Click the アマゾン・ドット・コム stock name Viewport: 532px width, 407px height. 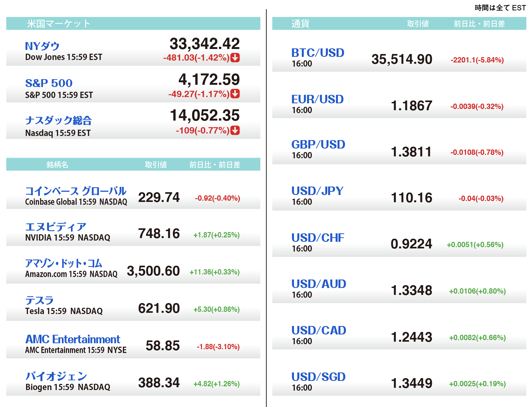click(64, 263)
